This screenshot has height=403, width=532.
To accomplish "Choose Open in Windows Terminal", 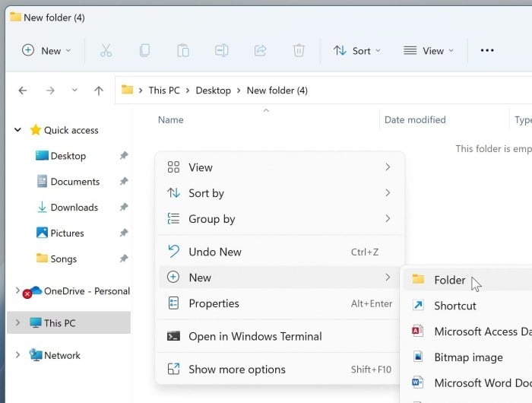I will point(280,336).
